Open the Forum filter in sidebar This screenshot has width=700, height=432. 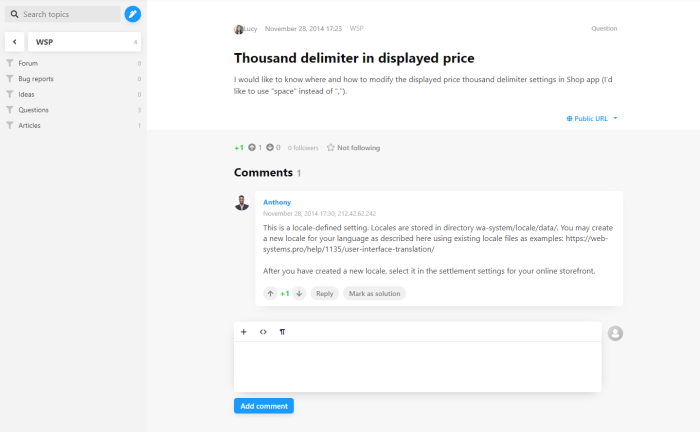[28, 63]
